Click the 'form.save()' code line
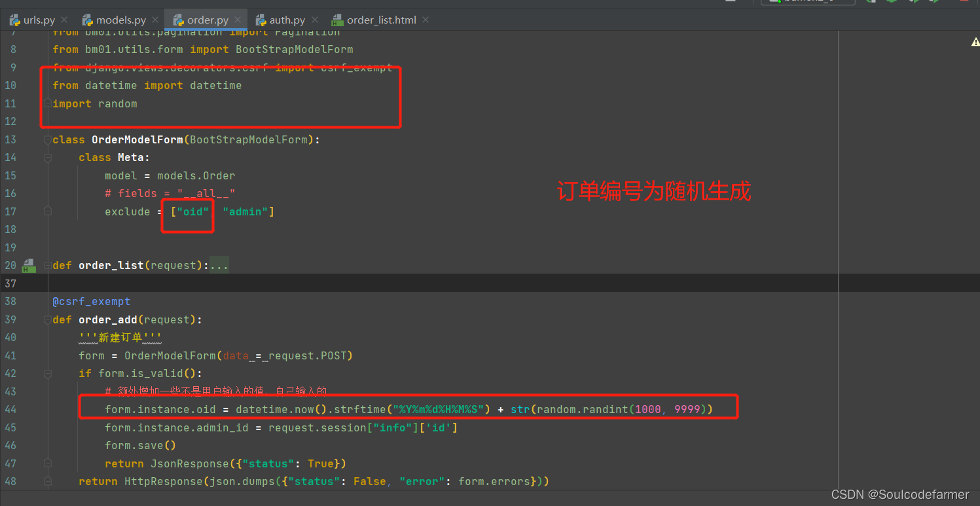This screenshot has width=980, height=506. [x=141, y=445]
